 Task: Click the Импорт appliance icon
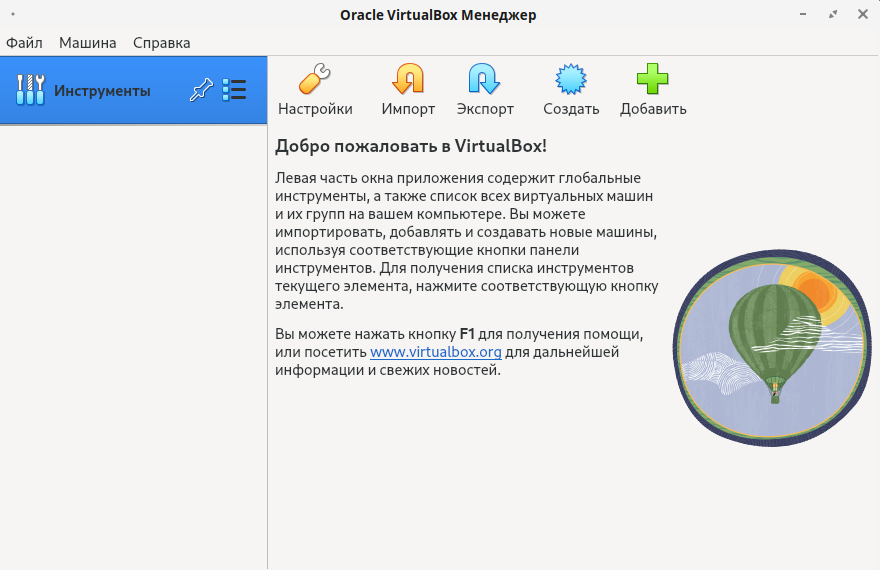point(408,79)
